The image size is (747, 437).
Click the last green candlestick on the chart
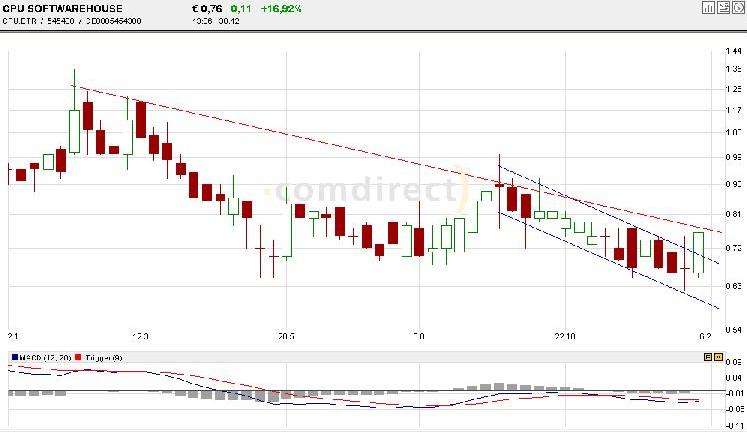pyautogui.click(x=698, y=252)
